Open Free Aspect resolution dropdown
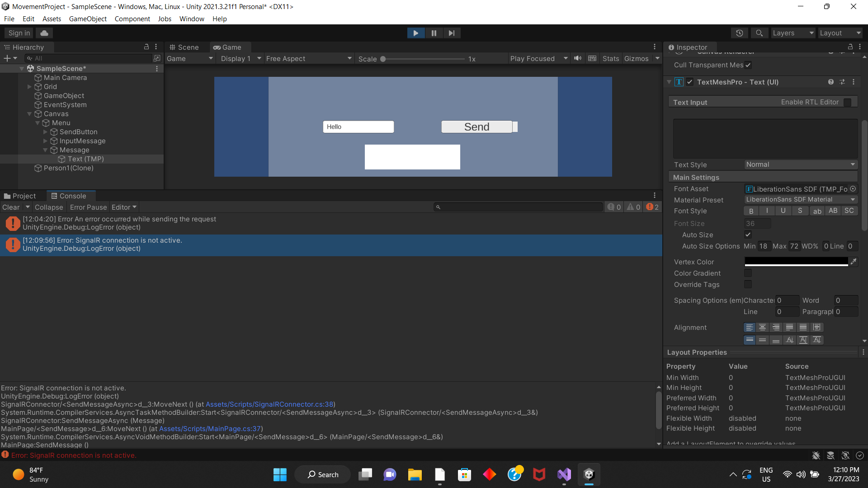This screenshot has height=488, width=868. pyautogui.click(x=308, y=59)
